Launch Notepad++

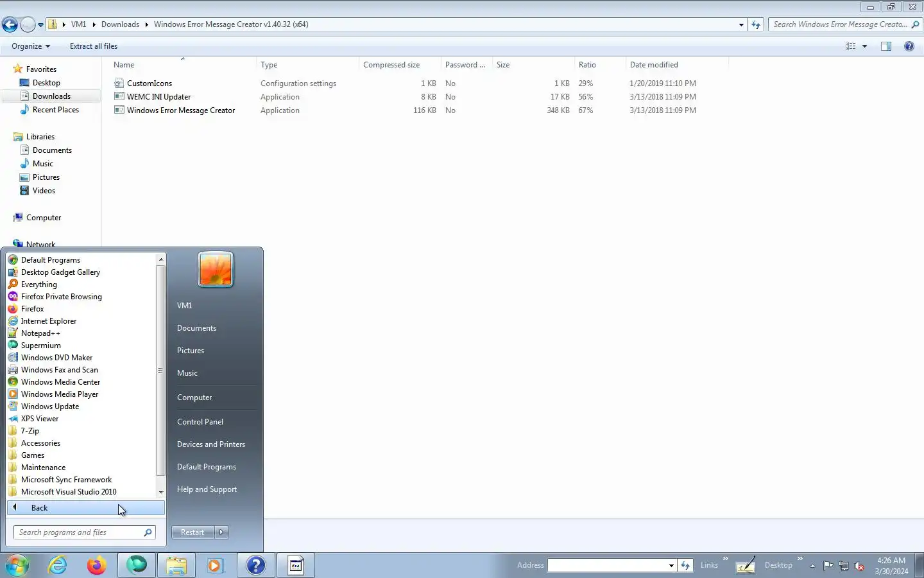(40, 333)
